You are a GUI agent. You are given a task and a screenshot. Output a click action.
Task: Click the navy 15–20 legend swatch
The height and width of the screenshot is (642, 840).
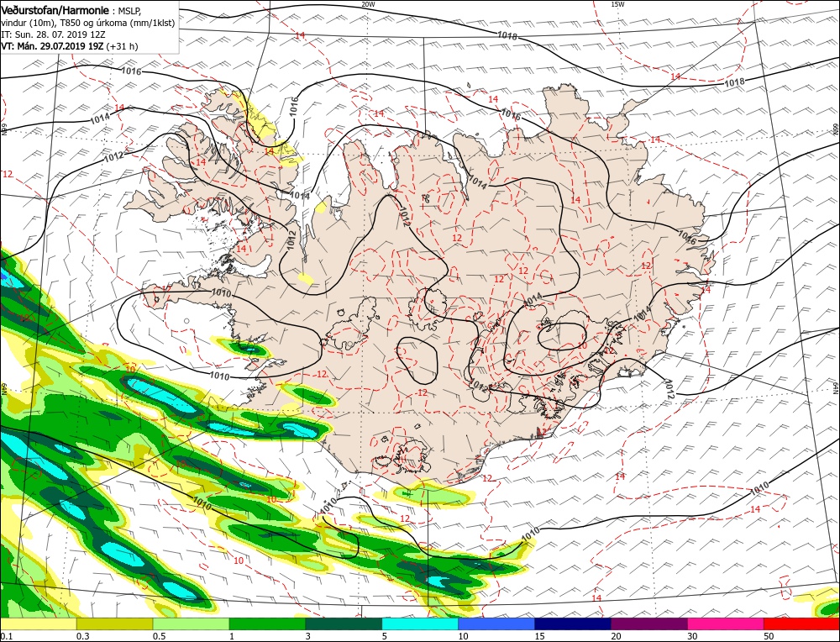573,624
